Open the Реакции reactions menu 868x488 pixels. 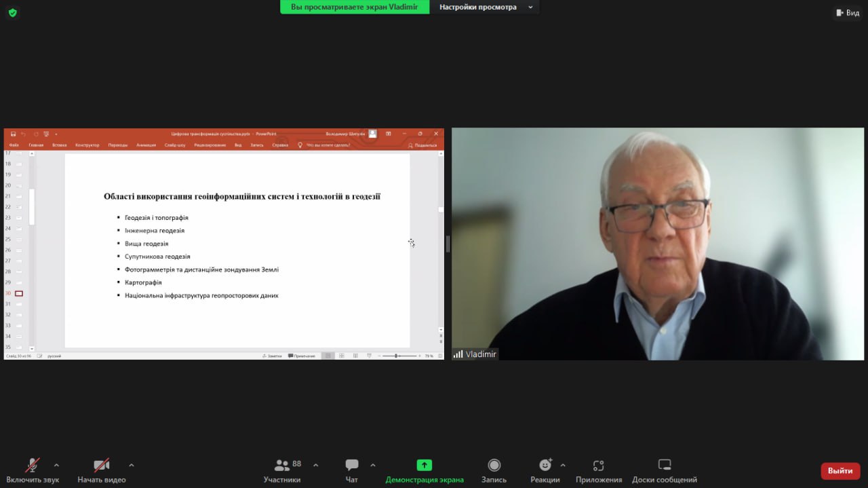[x=545, y=470]
